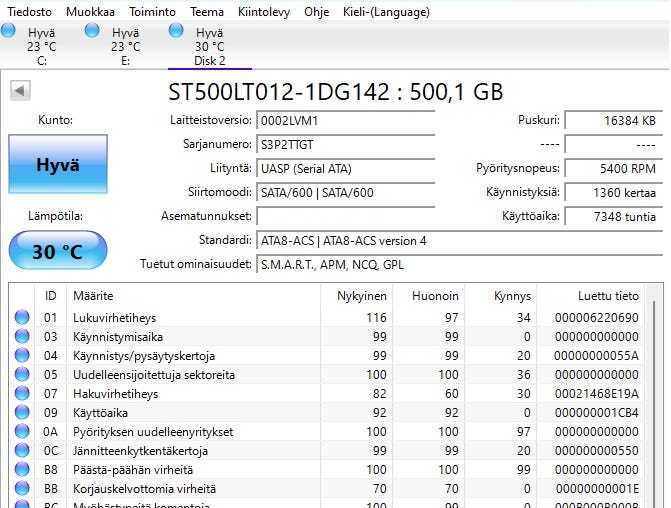Select the Uudelleensijoitettuja sektoreita attribute row
Image resolution: width=671 pixels, height=508 pixels.
153,375
